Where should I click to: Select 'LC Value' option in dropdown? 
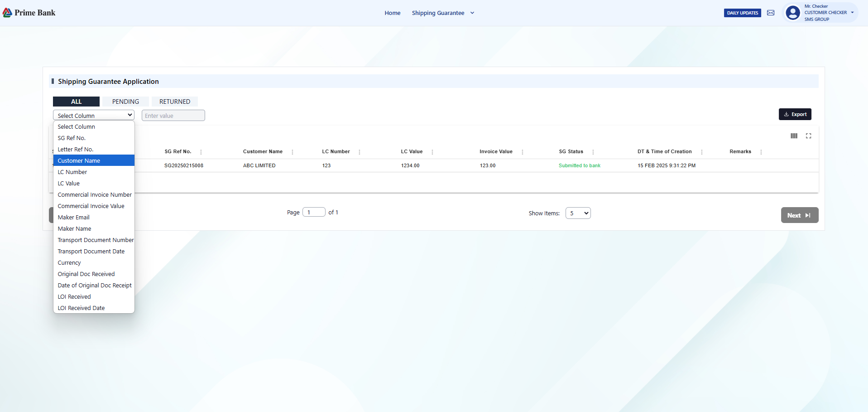[x=94, y=184]
